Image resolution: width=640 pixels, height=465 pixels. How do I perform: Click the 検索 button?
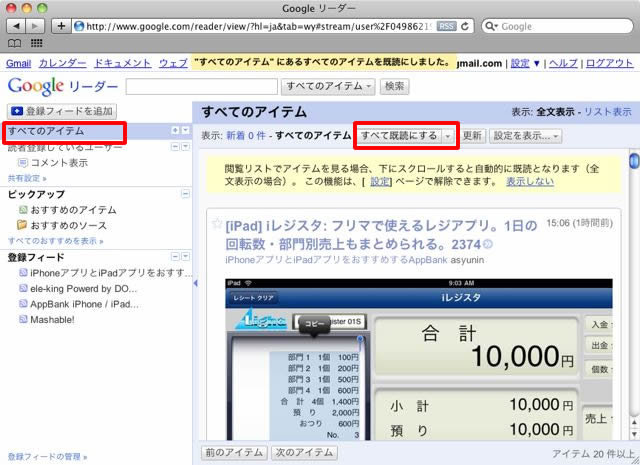[x=394, y=86]
